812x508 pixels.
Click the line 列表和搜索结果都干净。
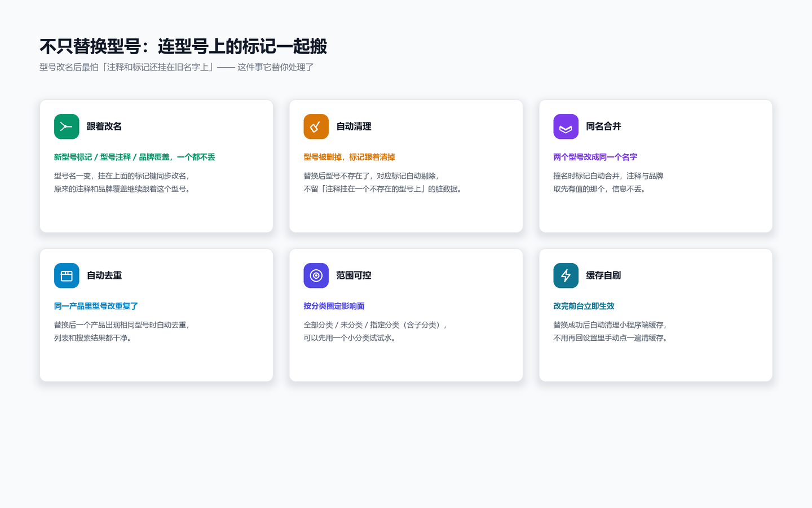[x=94, y=338]
